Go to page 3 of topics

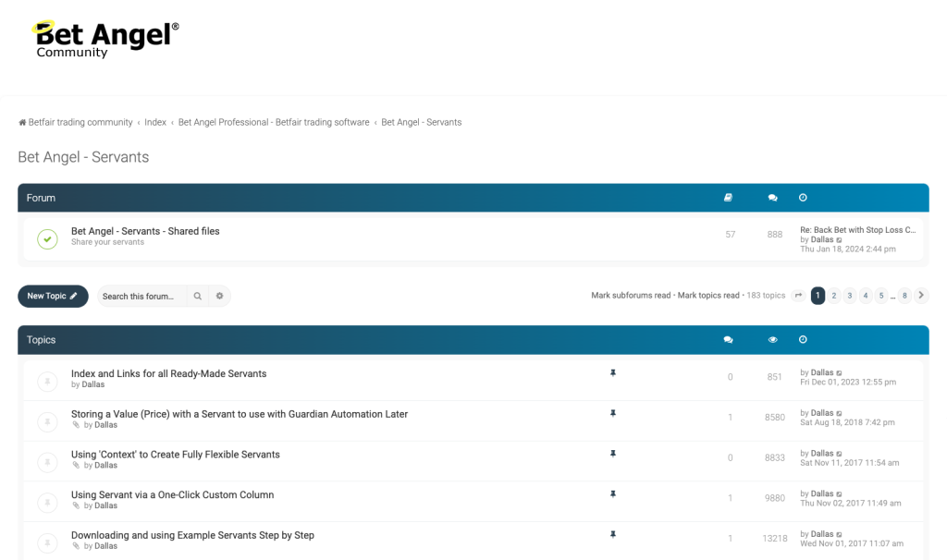(850, 296)
